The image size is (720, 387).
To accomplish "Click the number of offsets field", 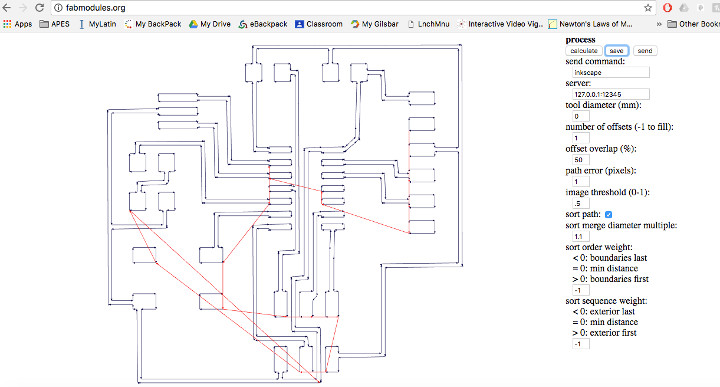I will 581,138.
